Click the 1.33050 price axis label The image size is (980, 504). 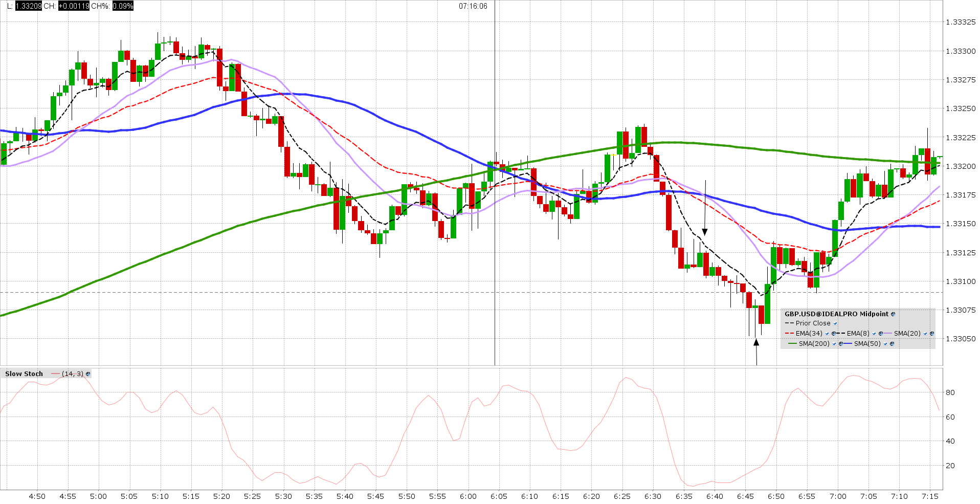click(x=961, y=339)
